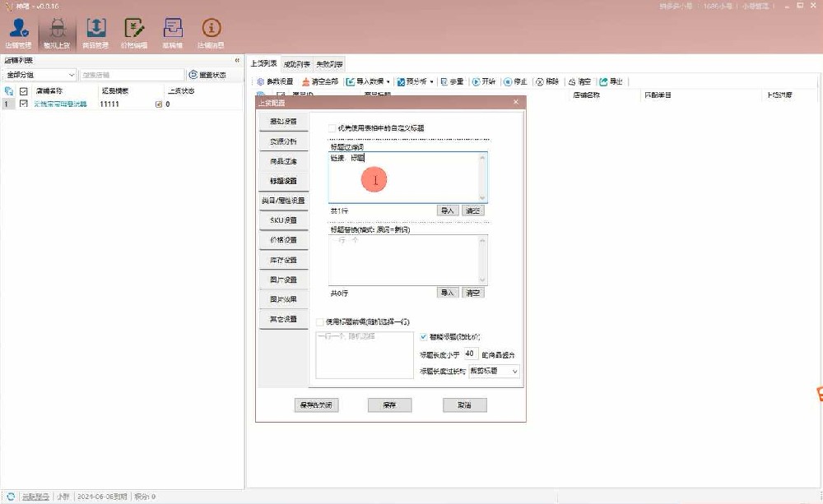Screen dimensions: 823x504
Task: Tick 使用标题前缀 checkbox
Action: [319, 322]
